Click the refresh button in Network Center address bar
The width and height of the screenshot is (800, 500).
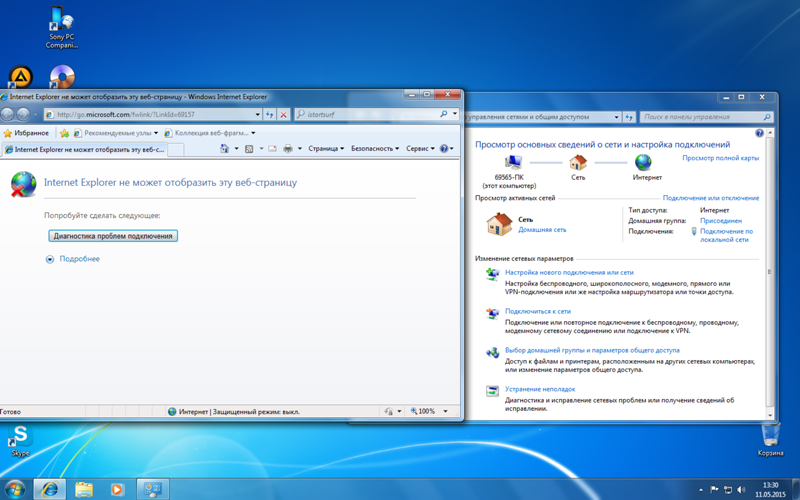(629, 117)
